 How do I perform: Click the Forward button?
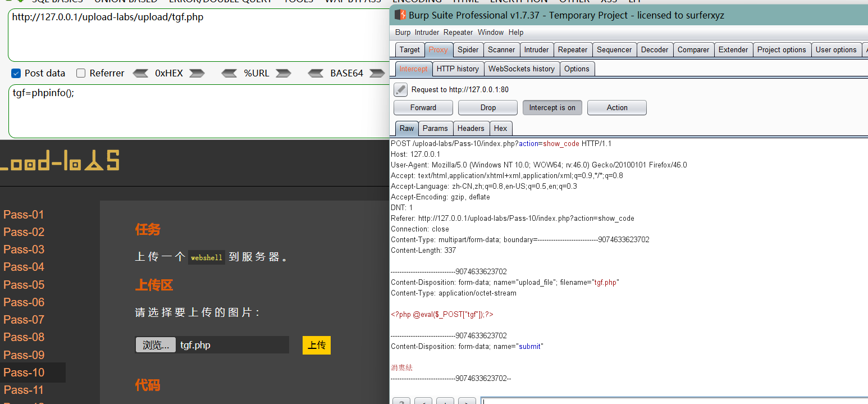tap(423, 107)
